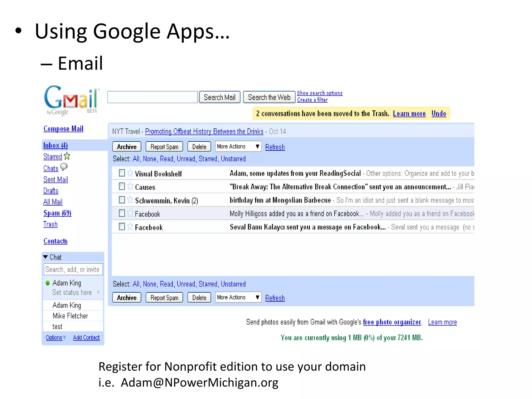Open the Drafts folder
The width and height of the screenshot is (532, 399).
tap(51, 191)
